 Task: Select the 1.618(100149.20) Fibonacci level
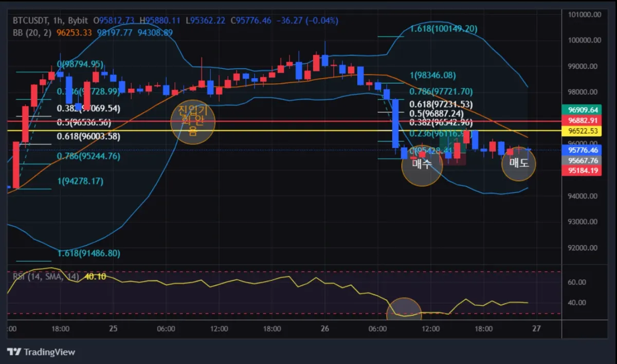click(x=444, y=29)
